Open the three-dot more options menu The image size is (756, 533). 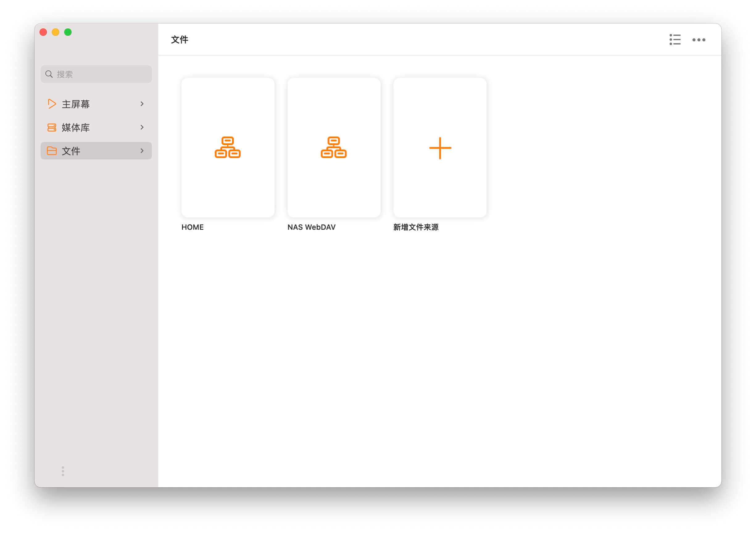698,40
